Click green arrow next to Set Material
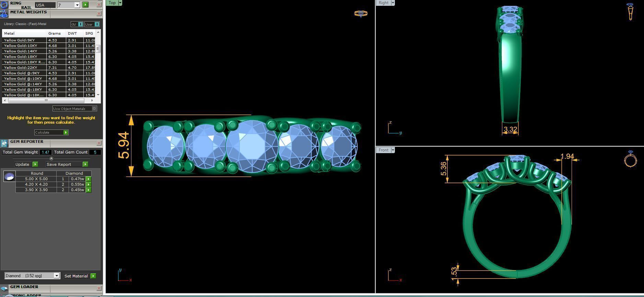This screenshot has height=297, width=644. click(93, 276)
